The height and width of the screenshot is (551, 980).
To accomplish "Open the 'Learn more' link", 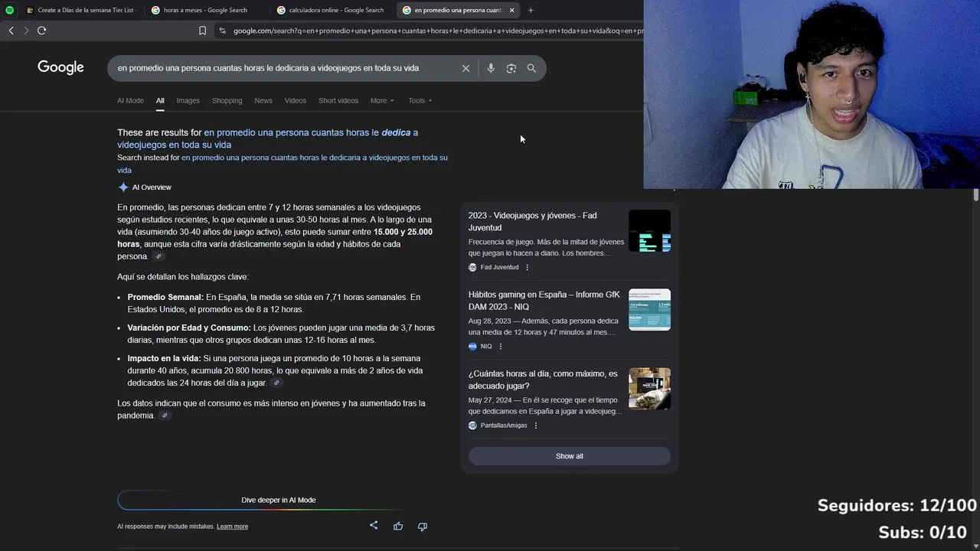I will (x=232, y=527).
